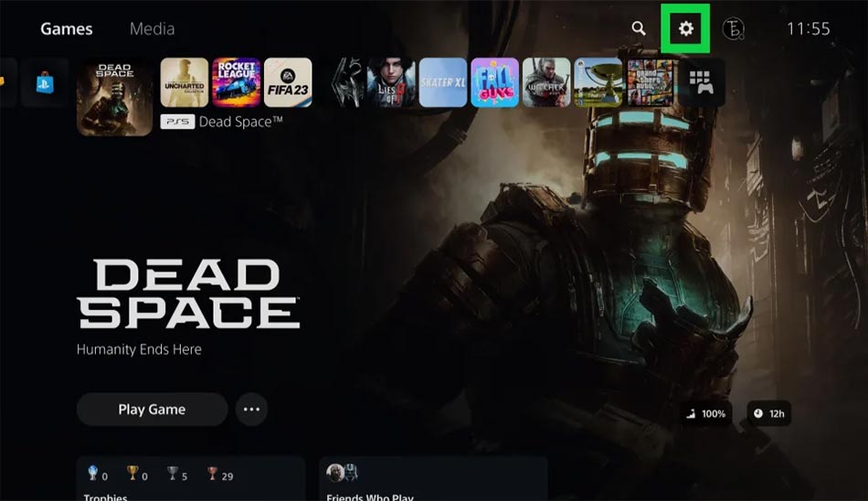Click the Dead Space™ title label
The height and width of the screenshot is (501, 868).
(x=241, y=122)
